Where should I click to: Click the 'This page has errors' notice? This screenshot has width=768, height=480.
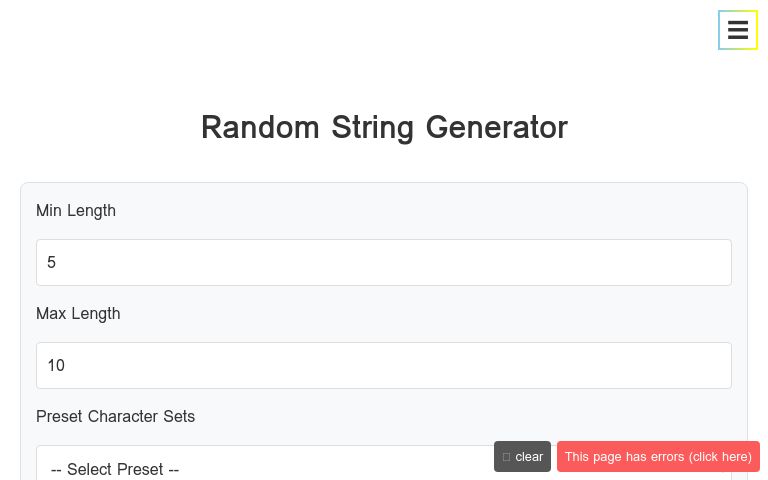click(x=658, y=457)
